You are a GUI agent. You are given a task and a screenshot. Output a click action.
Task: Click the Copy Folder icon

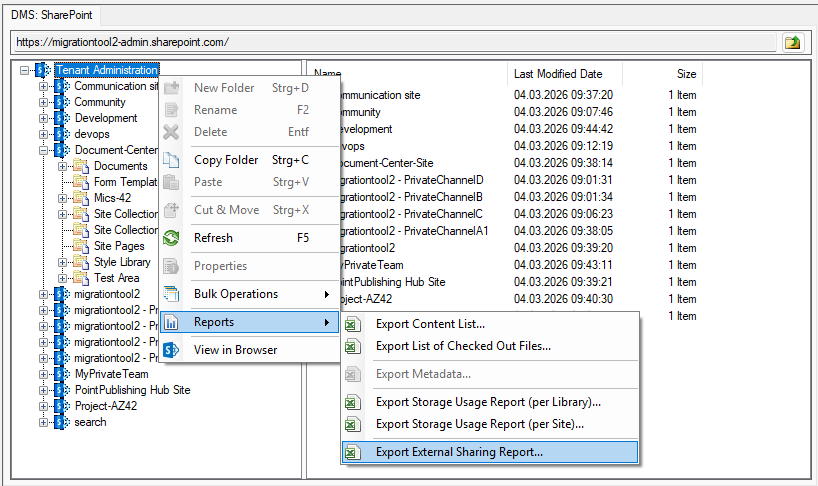pyautogui.click(x=171, y=160)
